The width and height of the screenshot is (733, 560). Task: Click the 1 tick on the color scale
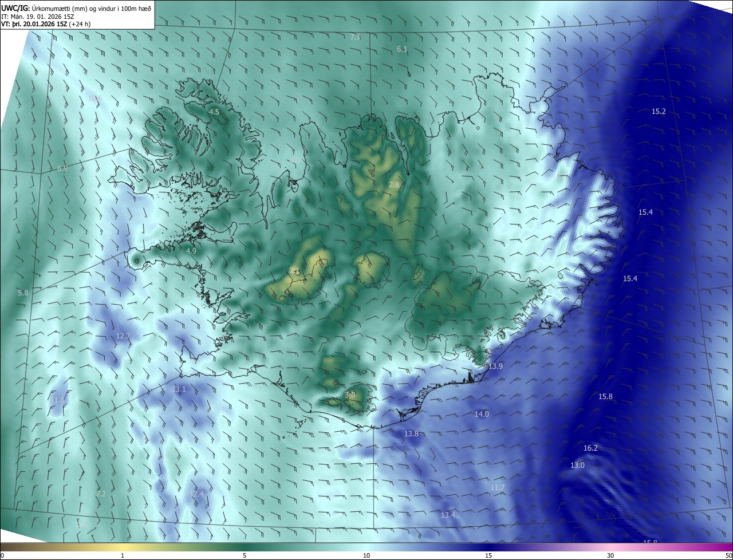pyautogui.click(x=123, y=556)
